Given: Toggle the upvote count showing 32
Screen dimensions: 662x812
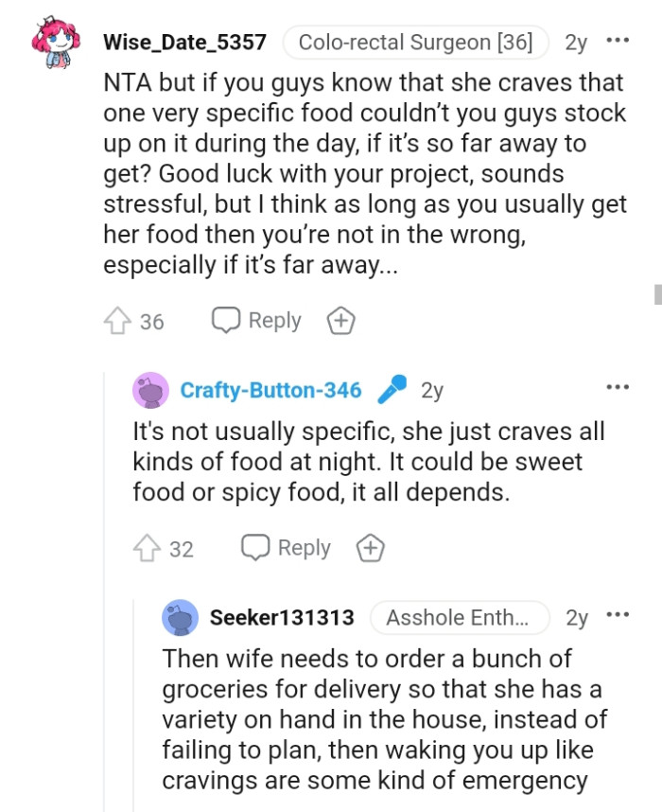Looking at the screenshot, I should point(180,549).
